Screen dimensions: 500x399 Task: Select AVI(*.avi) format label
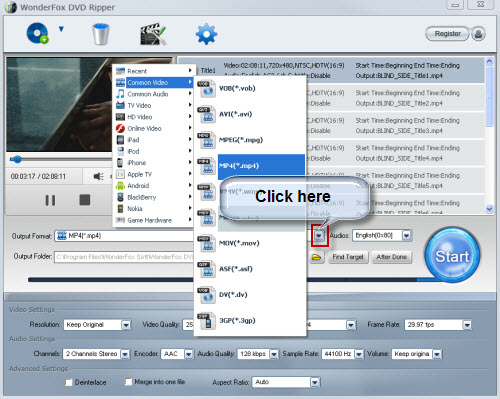235,114
